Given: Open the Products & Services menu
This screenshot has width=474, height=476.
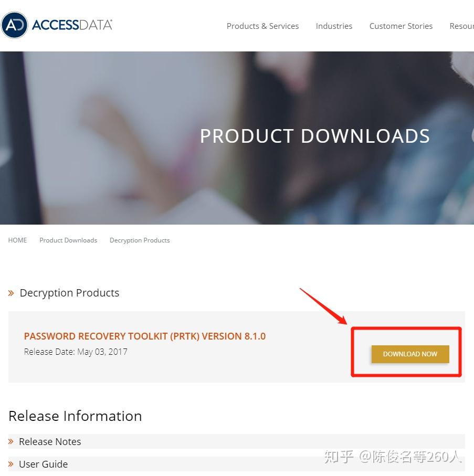Looking at the screenshot, I should click(262, 26).
